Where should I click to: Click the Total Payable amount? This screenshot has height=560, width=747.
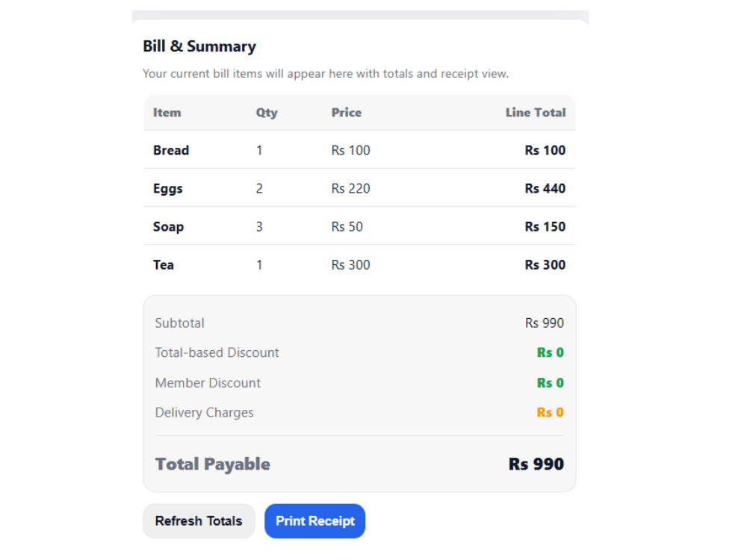[x=536, y=464]
